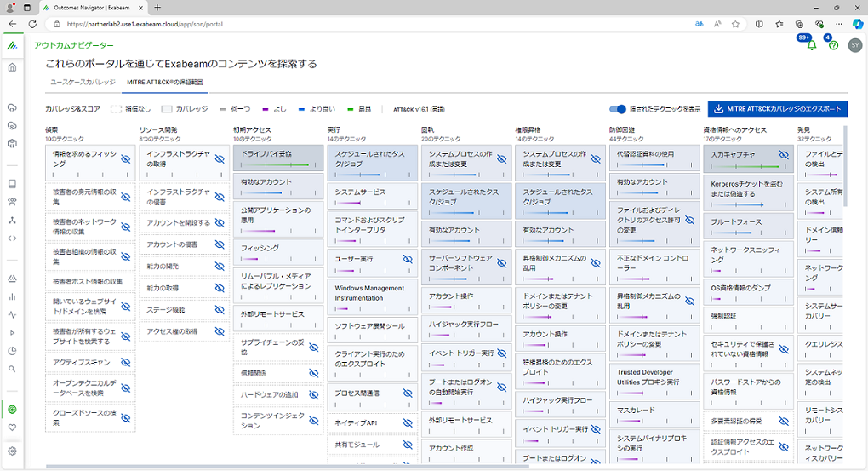Toggle eye icon on サーバーソフトウェアコンポーネント card
868x471 pixels.
tap(502, 263)
